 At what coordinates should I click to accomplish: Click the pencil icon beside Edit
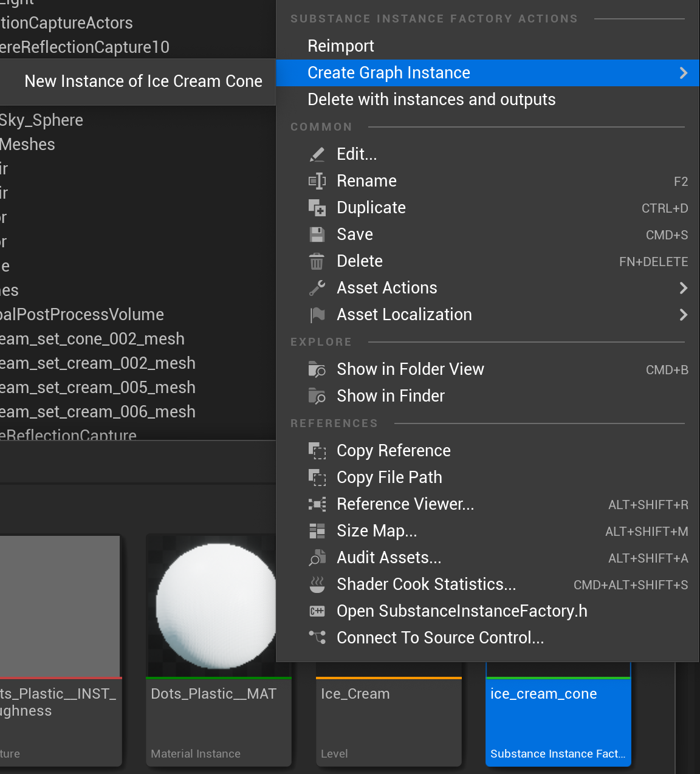pyautogui.click(x=317, y=154)
